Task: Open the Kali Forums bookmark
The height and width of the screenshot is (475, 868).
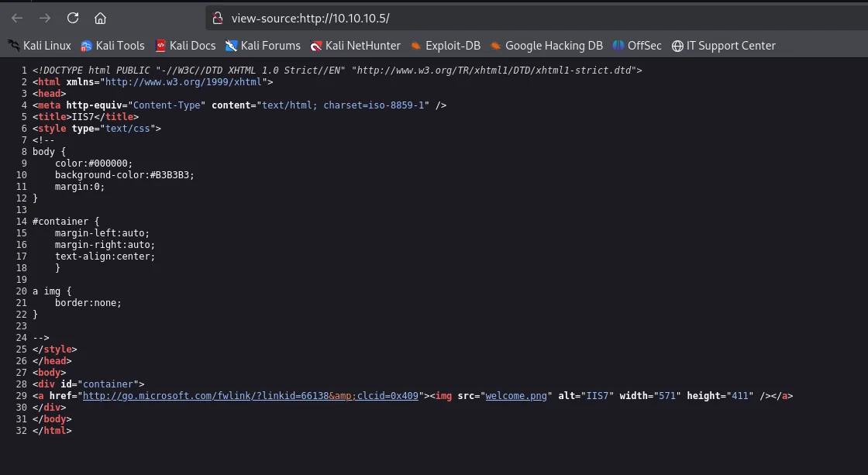Action: (263, 46)
